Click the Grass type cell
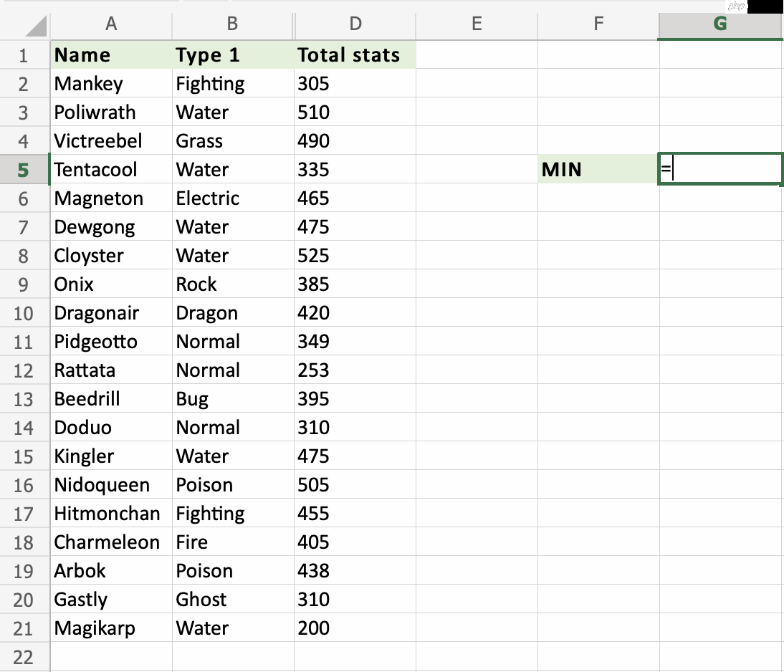The image size is (784, 672). click(233, 140)
